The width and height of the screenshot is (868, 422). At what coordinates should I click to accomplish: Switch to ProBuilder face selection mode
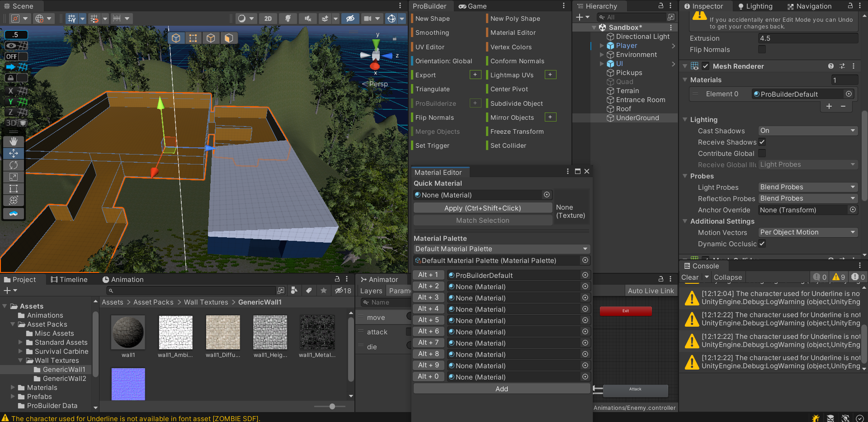(x=228, y=38)
